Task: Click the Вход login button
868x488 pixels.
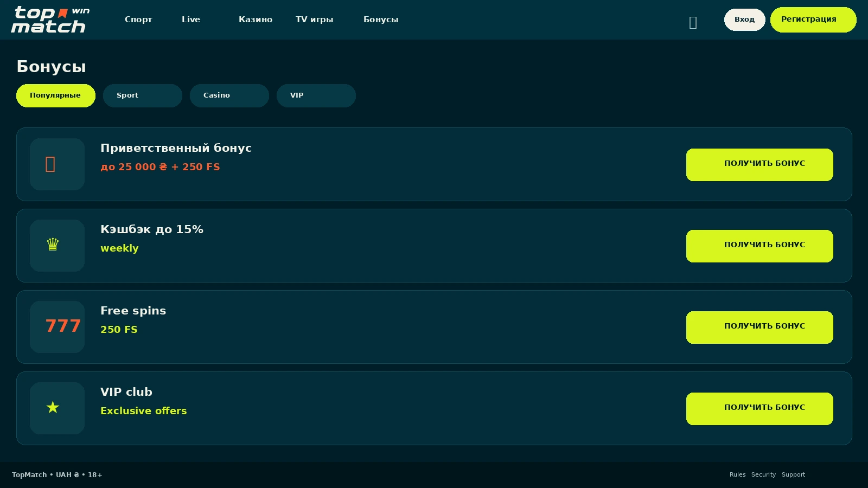Action: pyautogui.click(x=745, y=20)
